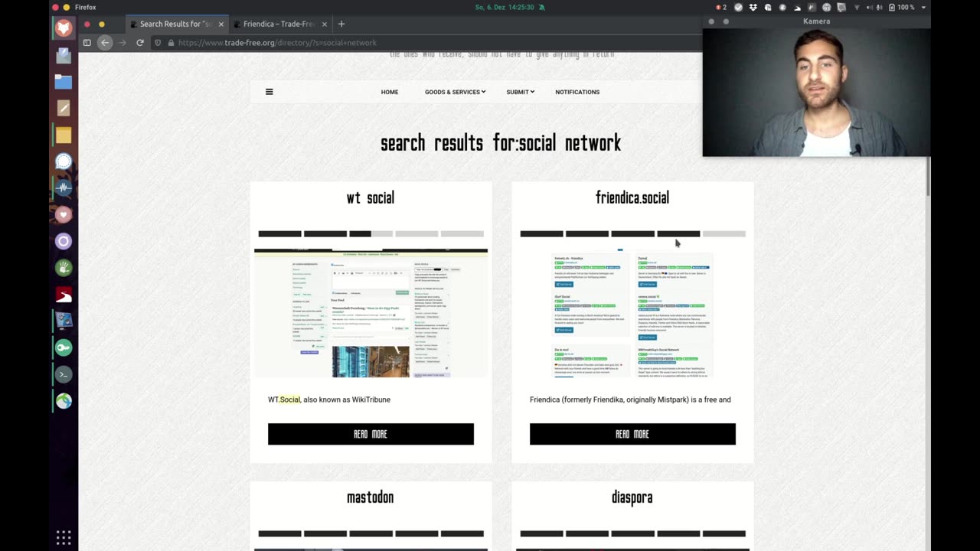The width and height of the screenshot is (980, 551).
Task: Open the wt social screenshot thumbnail
Action: [x=371, y=313]
